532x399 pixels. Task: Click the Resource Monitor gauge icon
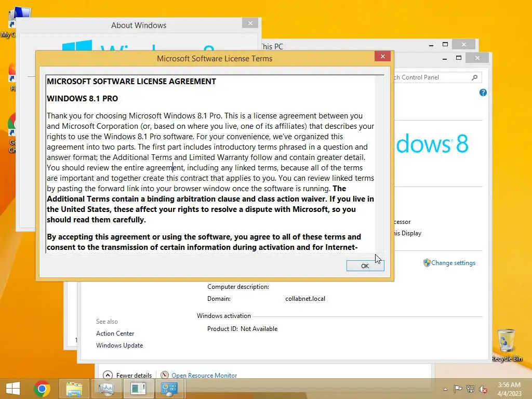165,375
